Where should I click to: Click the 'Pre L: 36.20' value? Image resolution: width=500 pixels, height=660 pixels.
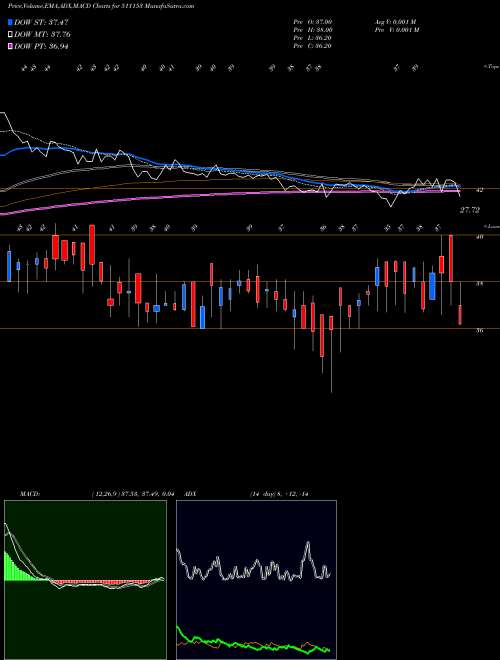click(x=313, y=38)
